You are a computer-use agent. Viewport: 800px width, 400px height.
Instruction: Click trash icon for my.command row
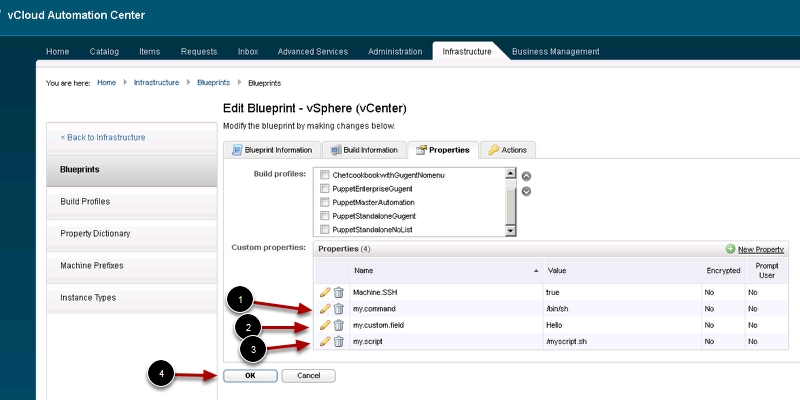pos(338,309)
